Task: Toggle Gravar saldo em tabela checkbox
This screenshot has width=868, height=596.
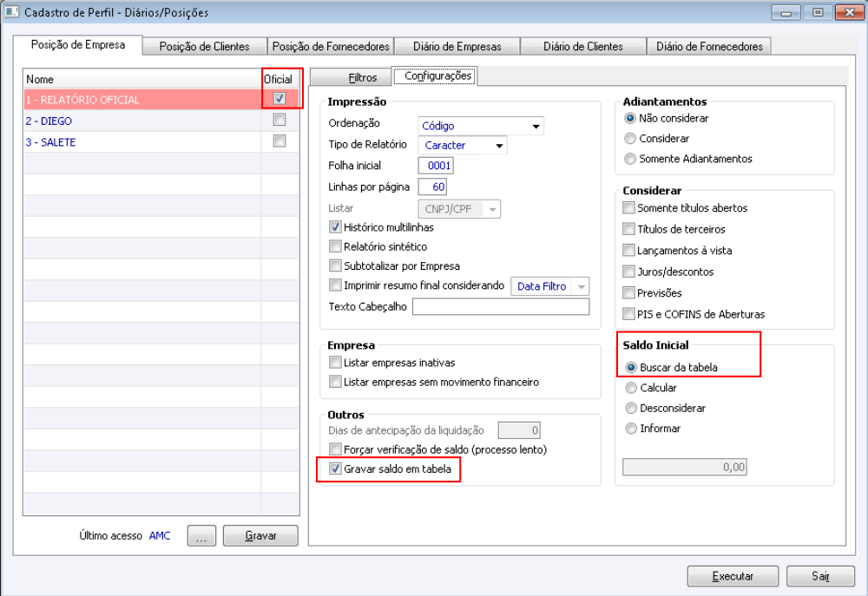Action: 336,469
